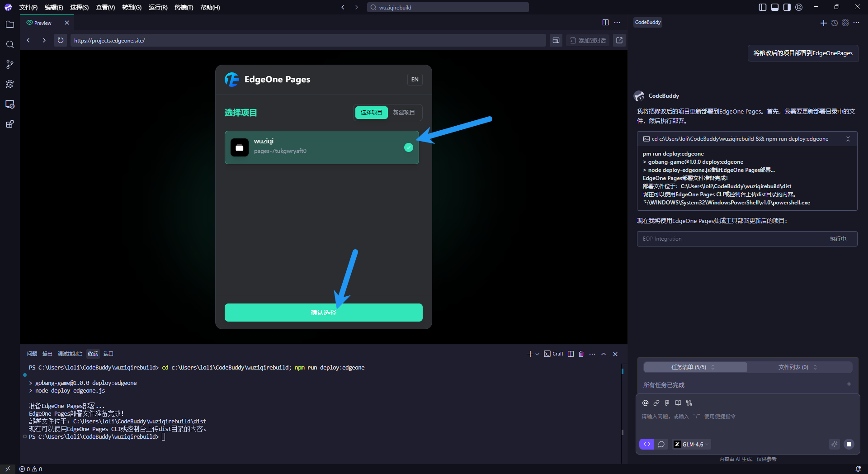868x474 pixels.
Task: Open the Extensions icon in activity bar
Action: coord(9,124)
